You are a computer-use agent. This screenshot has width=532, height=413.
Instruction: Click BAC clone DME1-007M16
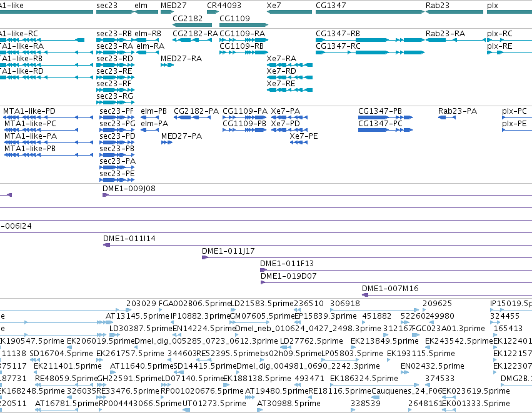[390, 288]
